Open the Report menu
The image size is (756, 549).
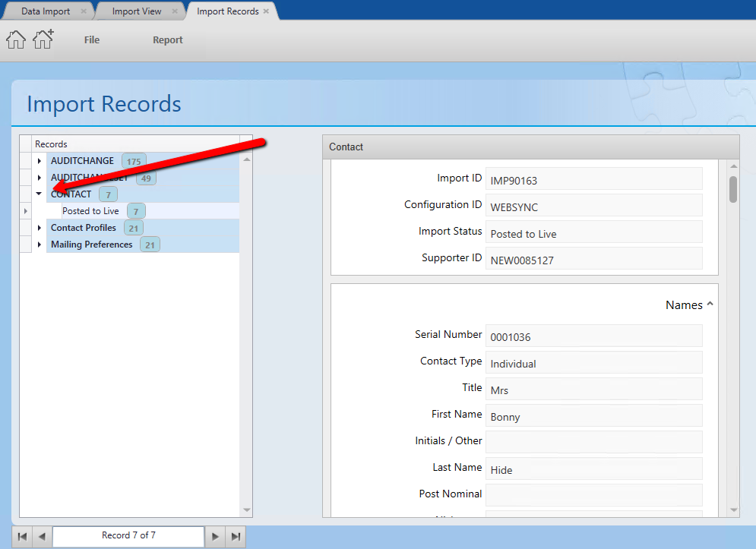click(168, 40)
